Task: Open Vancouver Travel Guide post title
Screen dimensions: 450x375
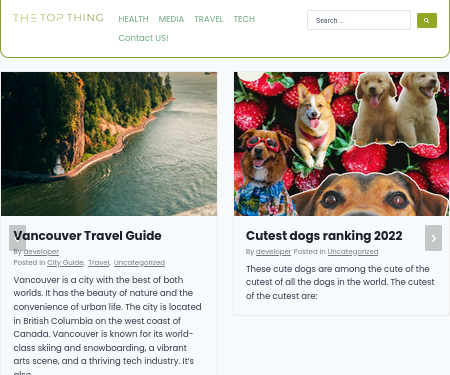Action: click(87, 236)
